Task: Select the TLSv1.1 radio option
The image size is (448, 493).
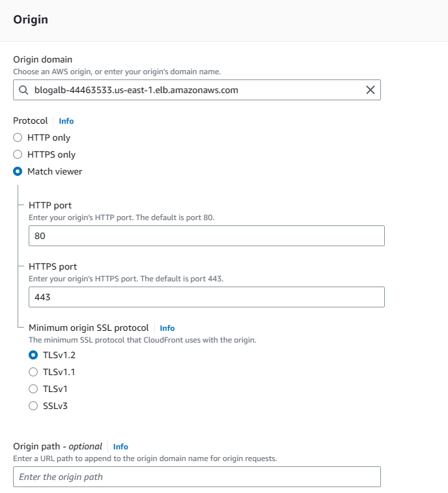Action: tap(33, 372)
